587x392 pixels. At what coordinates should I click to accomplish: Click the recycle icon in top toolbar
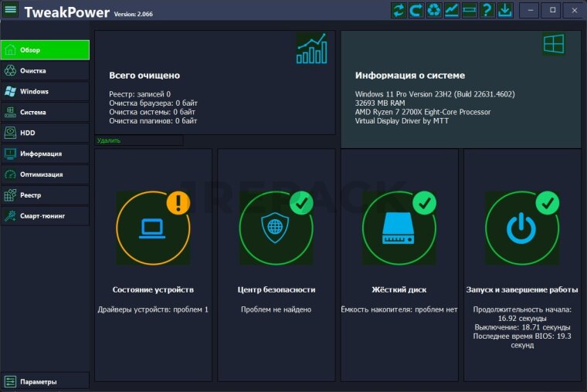(x=434, y=10)
